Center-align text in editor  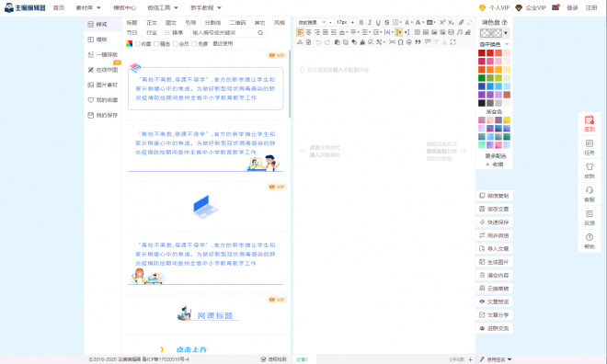tap(308, 32)
